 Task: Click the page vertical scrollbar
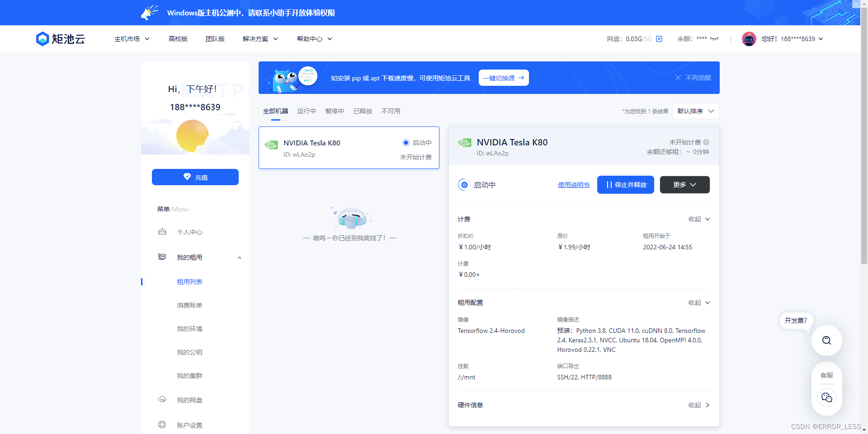tap(864, 135)
